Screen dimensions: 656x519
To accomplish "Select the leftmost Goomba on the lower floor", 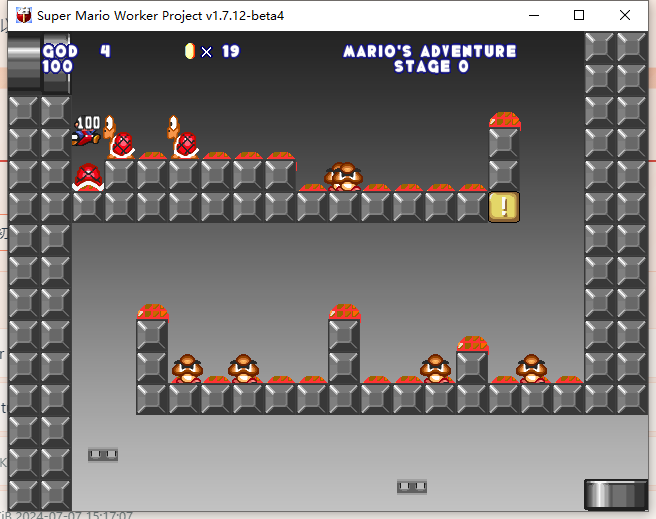I will coord(187,369).
